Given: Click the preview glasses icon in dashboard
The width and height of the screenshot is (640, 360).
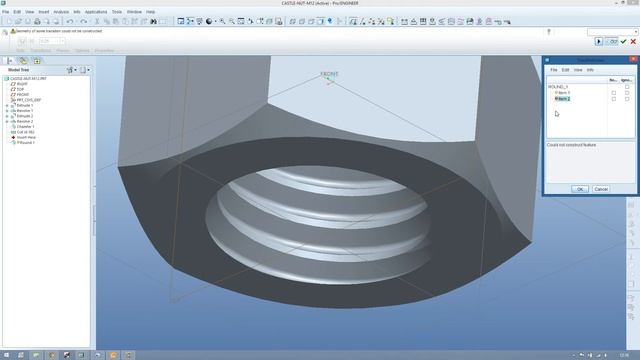Looking at the screenshot, I should 611,42.
